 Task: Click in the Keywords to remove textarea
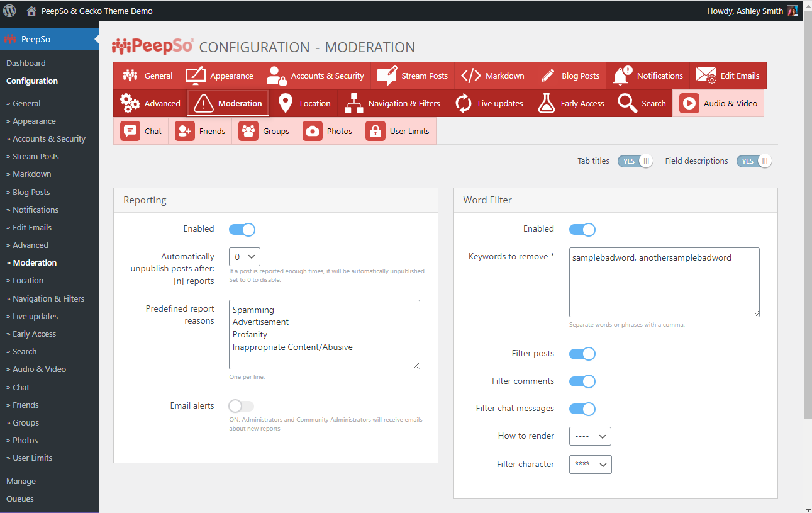click(x=664, y=282)
